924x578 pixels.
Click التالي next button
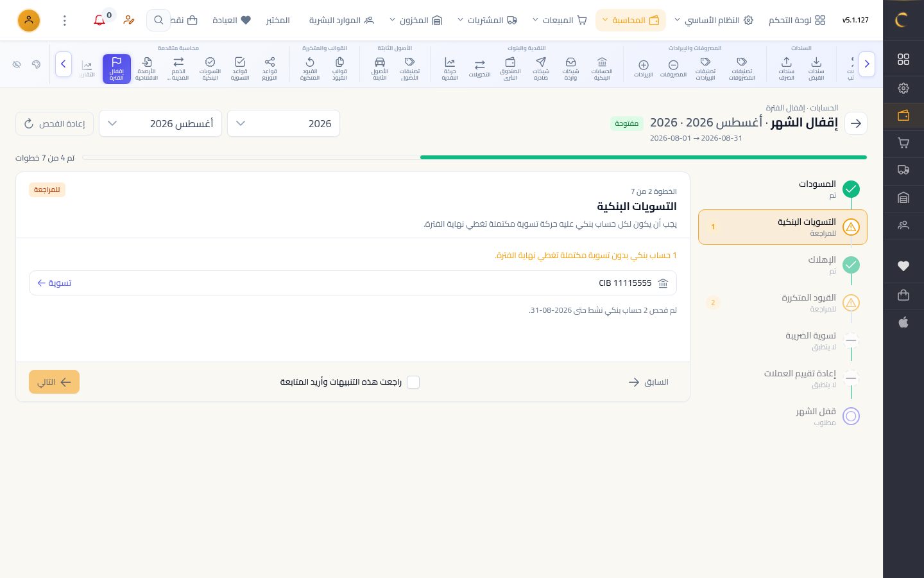pos(54,382)
